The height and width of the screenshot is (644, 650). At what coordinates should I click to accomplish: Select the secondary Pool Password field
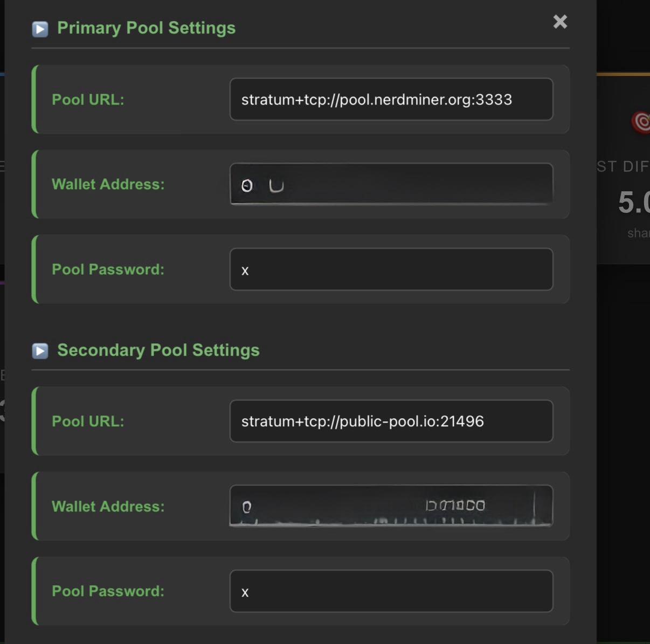[391, 591]
